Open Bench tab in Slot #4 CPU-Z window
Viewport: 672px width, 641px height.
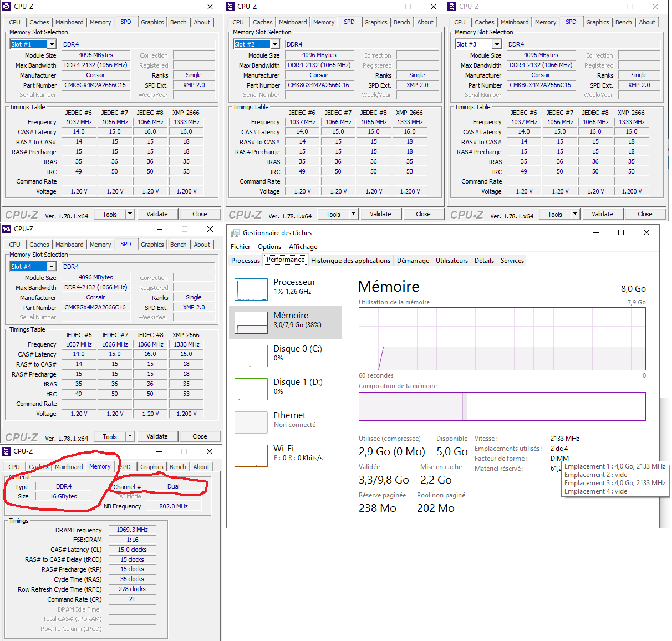(x=179, y=245)
